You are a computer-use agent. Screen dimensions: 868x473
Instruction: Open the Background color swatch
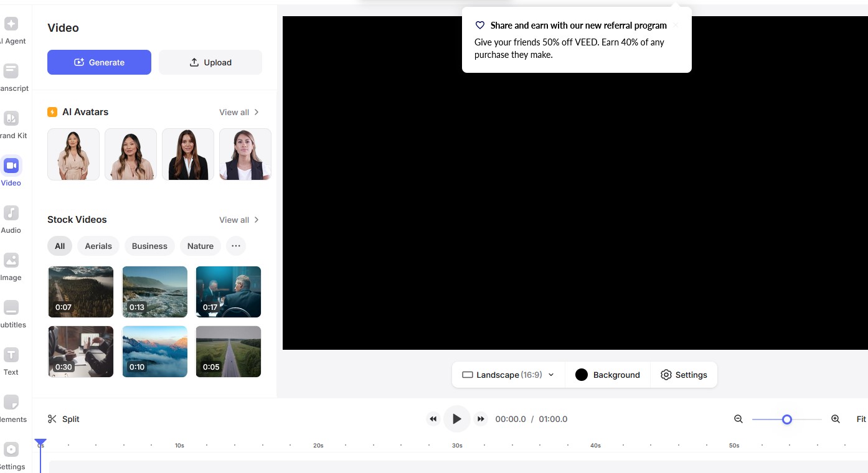pyautogui.click(x=582, y=375)
